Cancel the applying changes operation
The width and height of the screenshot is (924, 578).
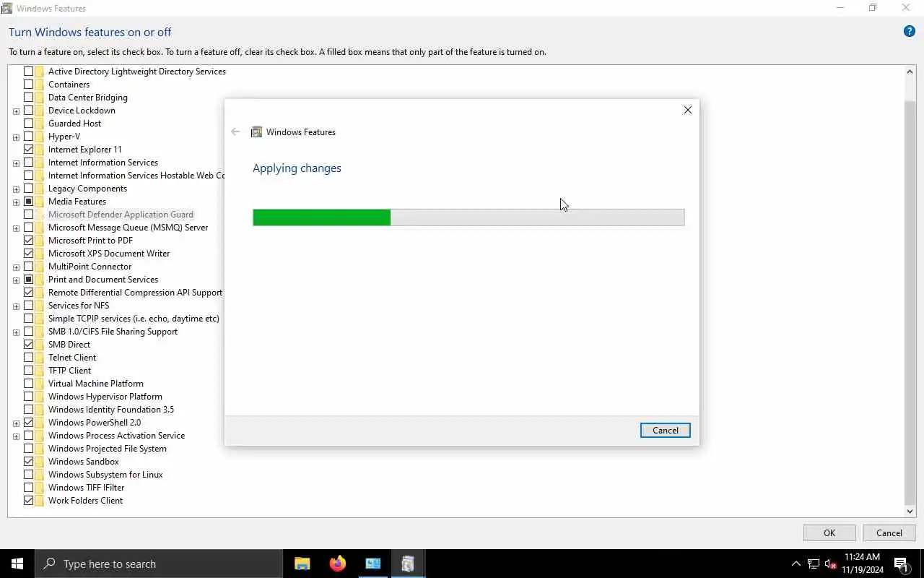(665, 430)
